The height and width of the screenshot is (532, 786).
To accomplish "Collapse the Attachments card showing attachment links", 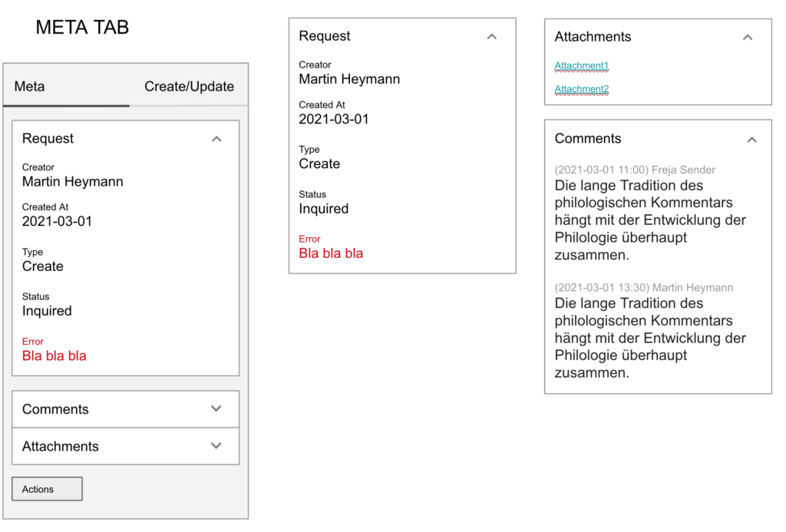I will 748,37.
